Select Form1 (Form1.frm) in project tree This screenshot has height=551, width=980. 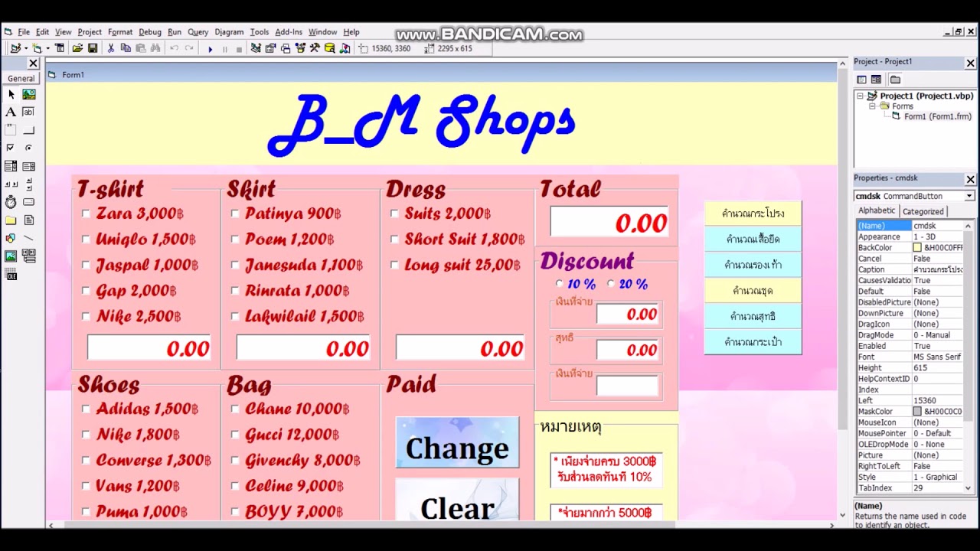pos(937,117)
